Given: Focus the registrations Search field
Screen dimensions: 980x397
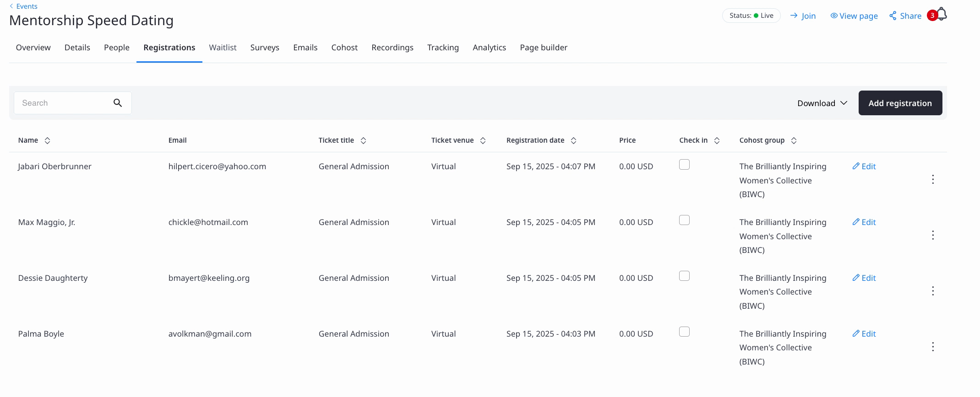Looking at the screenshot, I should click(x=62, y=103).
